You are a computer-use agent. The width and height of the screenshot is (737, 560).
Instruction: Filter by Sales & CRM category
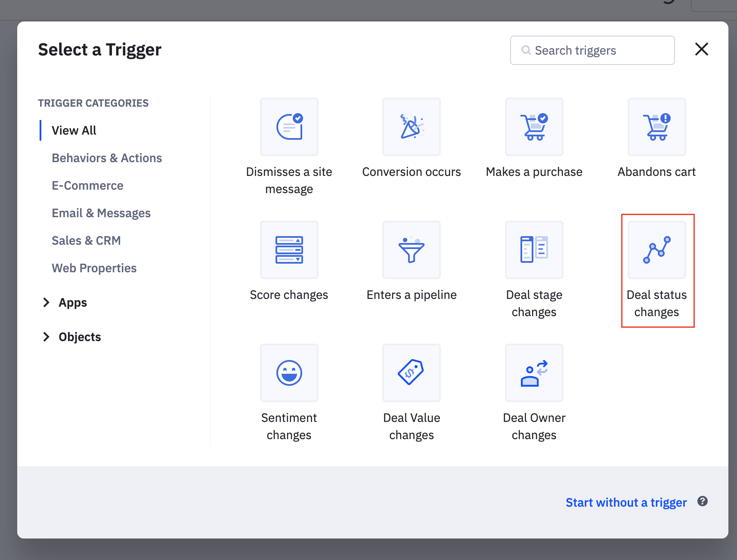[x=86, y=241]
